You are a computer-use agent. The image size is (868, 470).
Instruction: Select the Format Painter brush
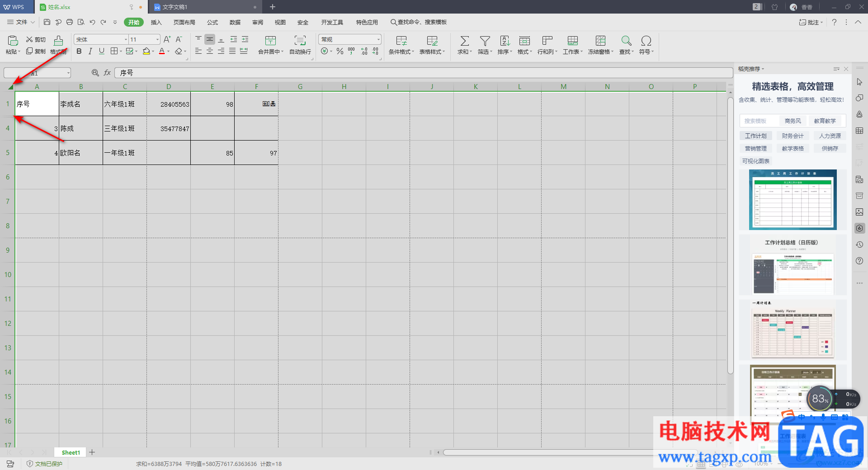58,41
